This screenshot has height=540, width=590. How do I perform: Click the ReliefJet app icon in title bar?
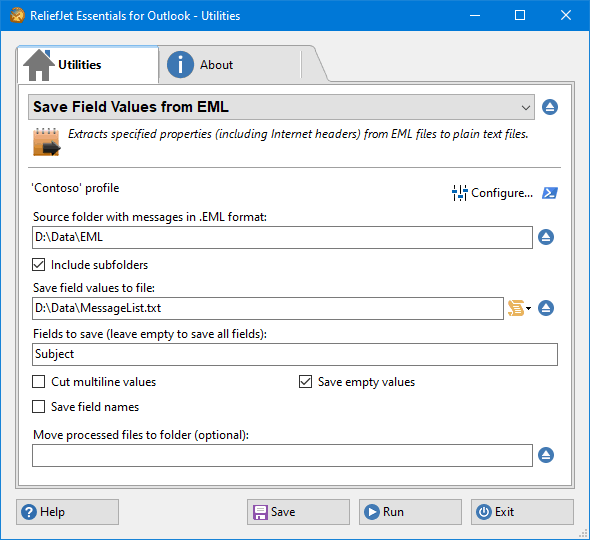17,15
